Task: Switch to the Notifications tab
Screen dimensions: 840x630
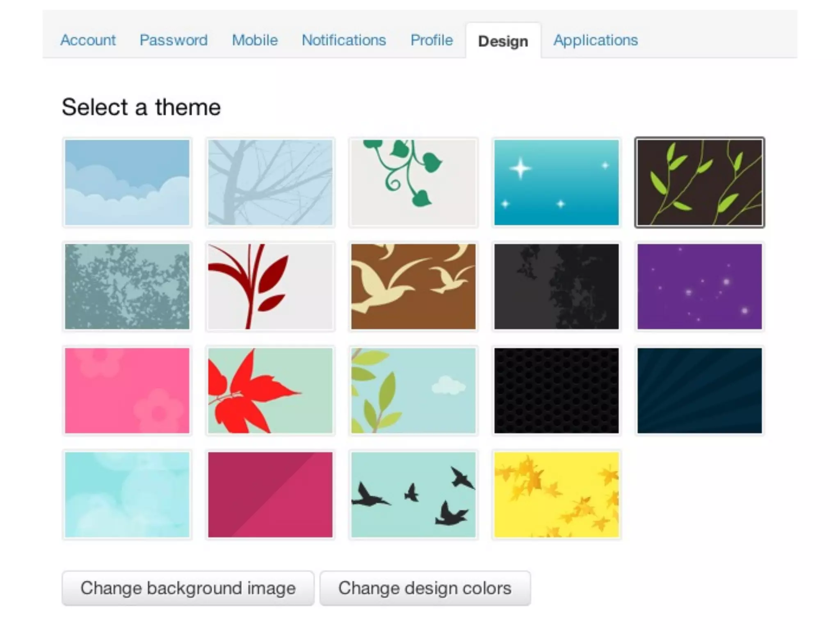Action: [344, 40]
